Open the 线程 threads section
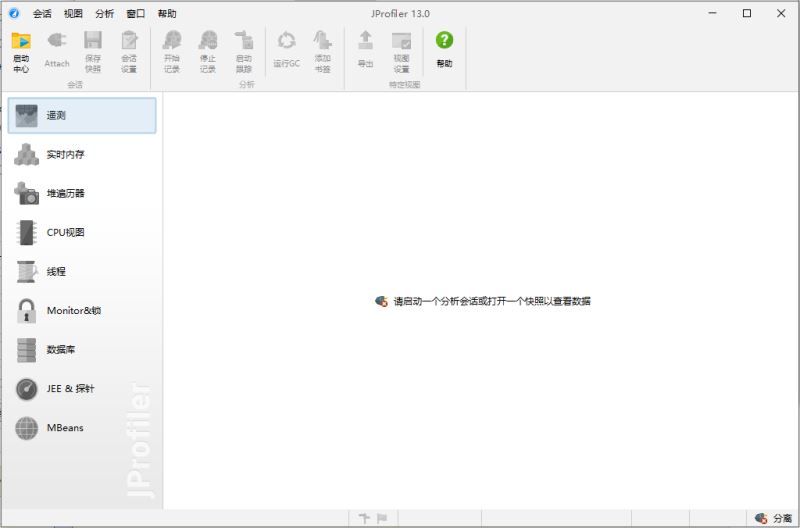Viewport: 800px width, 528px height. [82, 271]
